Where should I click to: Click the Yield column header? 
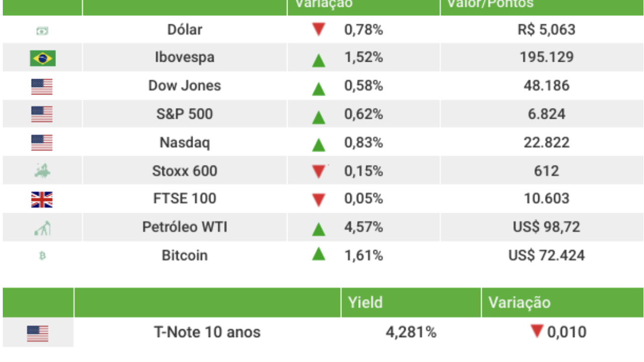[365, 302]
